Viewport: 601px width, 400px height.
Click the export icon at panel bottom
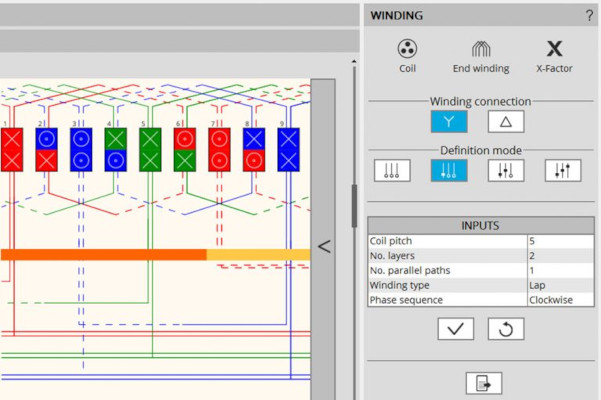[484, 383]
